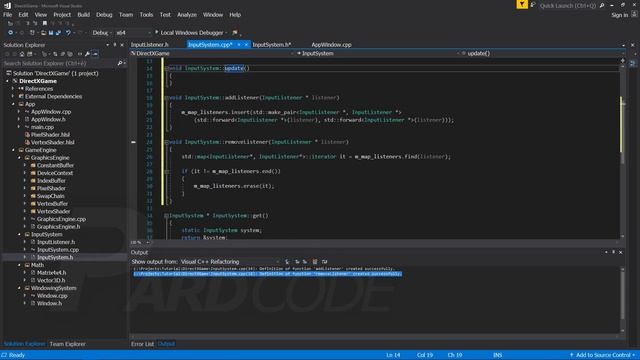Open the Analyze menu
The height and width of the screenshot is (360, 640).
pos(187,15)
